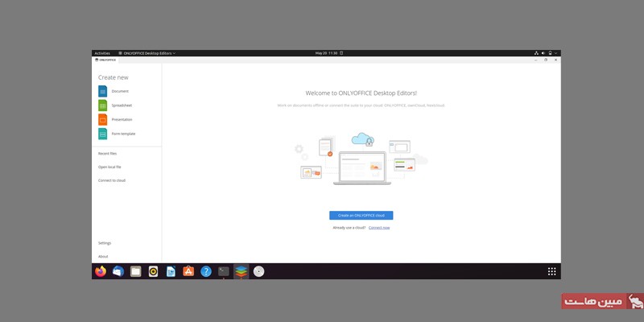Open the Recent files section
The width and height of the screenshot is (644, 322).
108,153
